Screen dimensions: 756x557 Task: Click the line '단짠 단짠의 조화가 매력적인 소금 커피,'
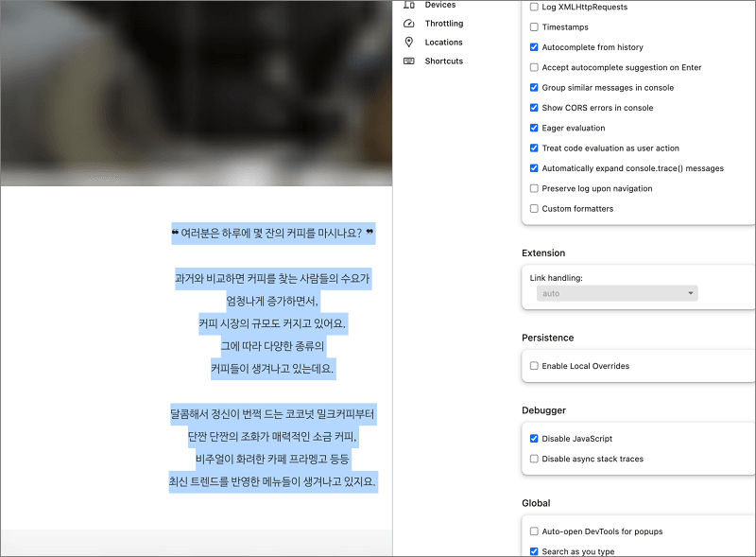pos(273,437)
